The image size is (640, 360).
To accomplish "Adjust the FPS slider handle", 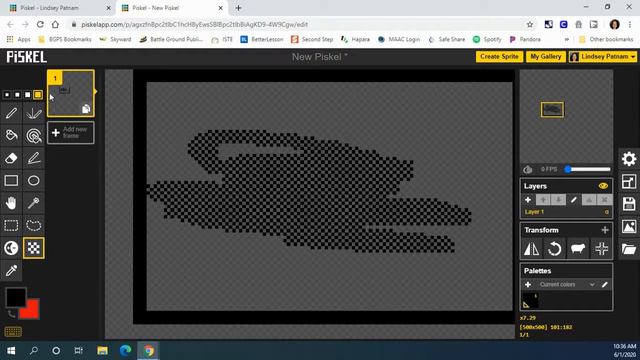I will coord(567,169).
